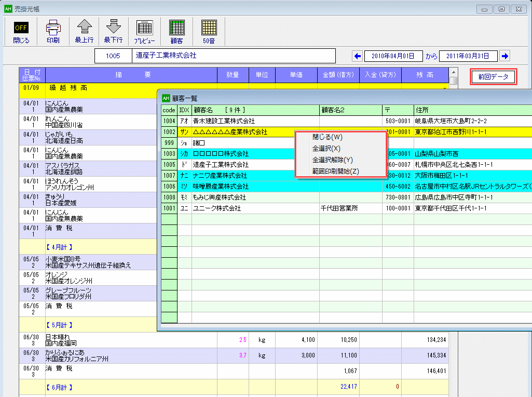Click the AH icon in 顧客一覧 title

tap(166, 99)
